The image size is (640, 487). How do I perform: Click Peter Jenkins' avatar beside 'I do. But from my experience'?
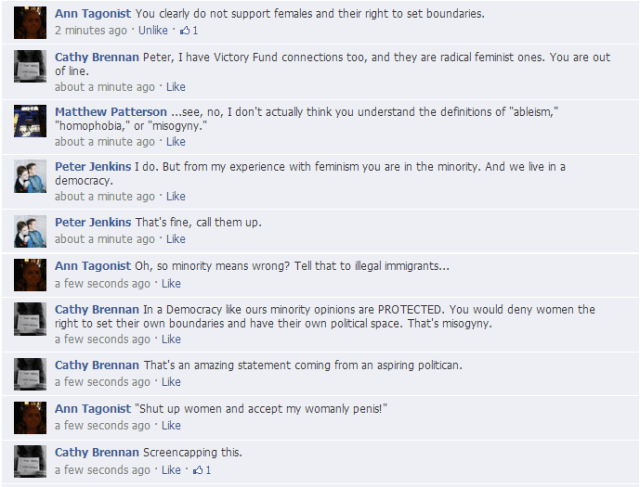point(31,176)
